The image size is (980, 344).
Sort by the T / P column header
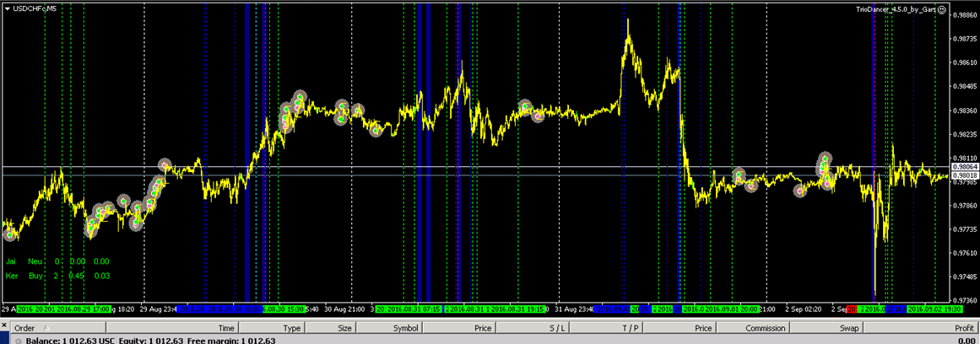point(606,328)
